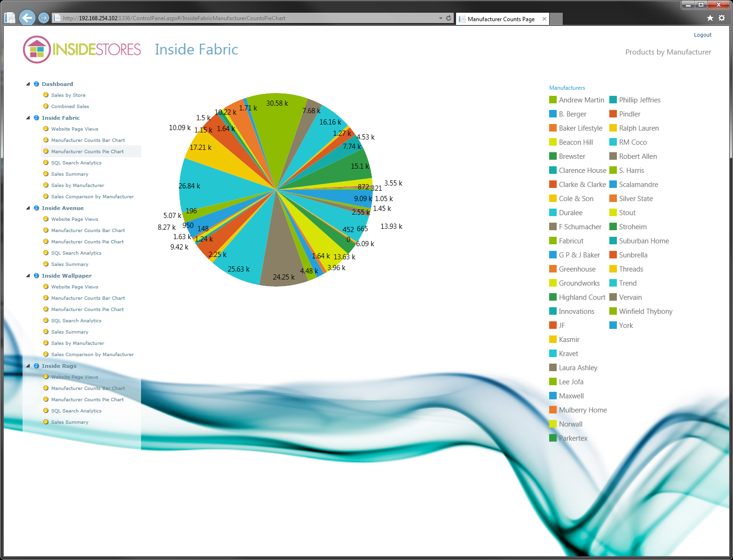Click the browser address bar URL
The width and height of the screenshot is (733, 560).
point(174,18)
